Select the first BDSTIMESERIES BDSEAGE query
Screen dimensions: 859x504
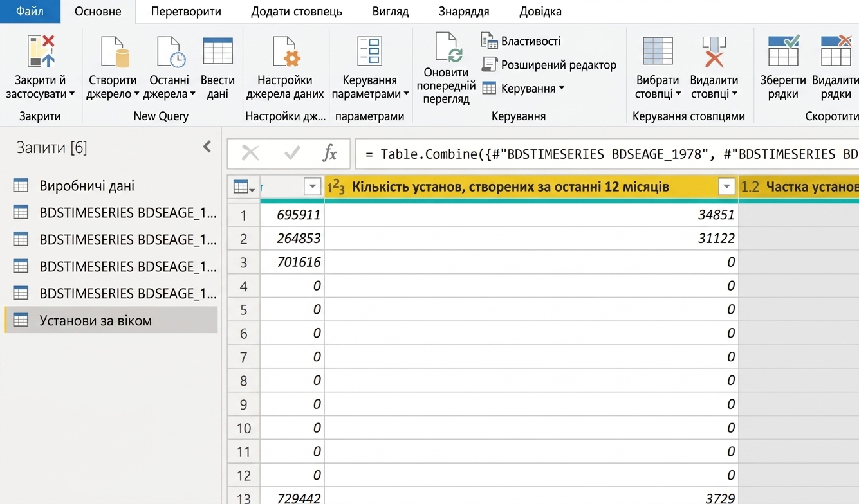[x=111, y=213]
